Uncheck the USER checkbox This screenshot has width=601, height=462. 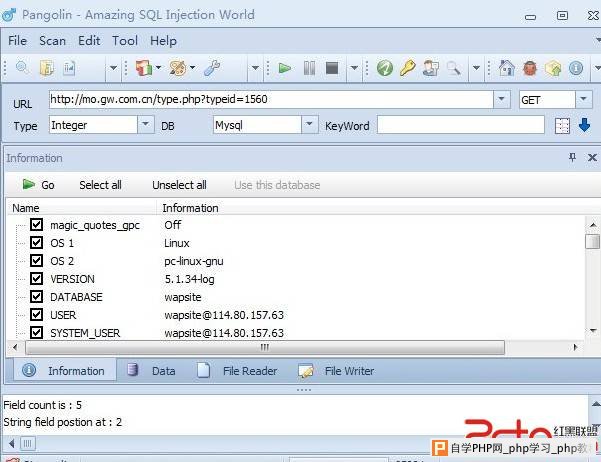[x=36, y=314]
